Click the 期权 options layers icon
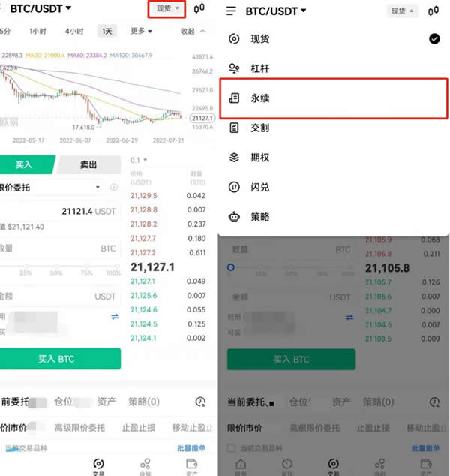Image resolution: width=450 pixels, height=476 pixels. point(234,158)
